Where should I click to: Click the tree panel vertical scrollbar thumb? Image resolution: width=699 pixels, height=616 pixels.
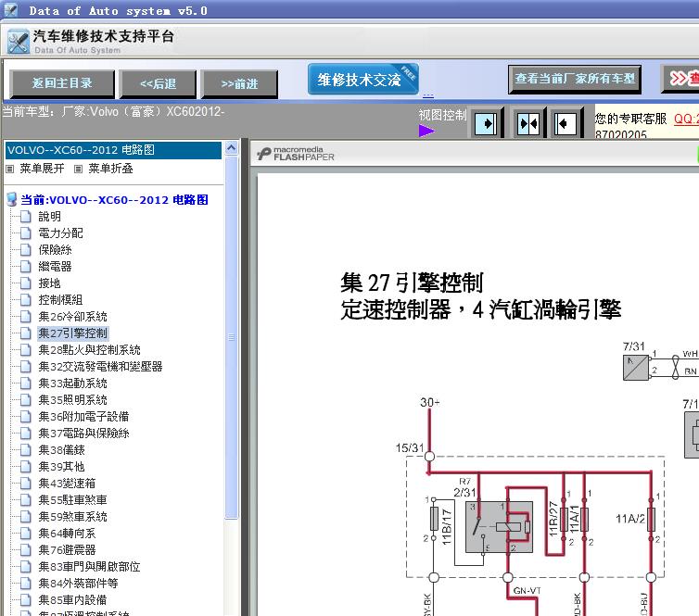[x=232, y=337]
